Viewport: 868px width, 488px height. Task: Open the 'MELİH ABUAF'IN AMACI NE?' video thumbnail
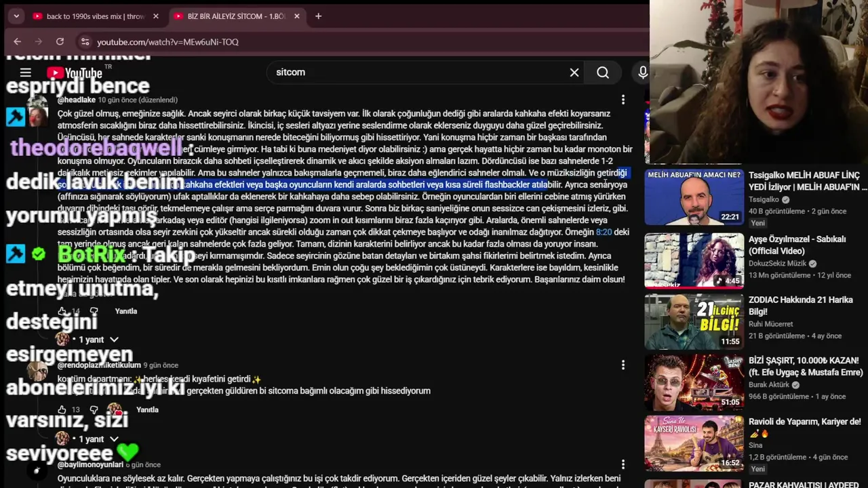tap(694, 197)
